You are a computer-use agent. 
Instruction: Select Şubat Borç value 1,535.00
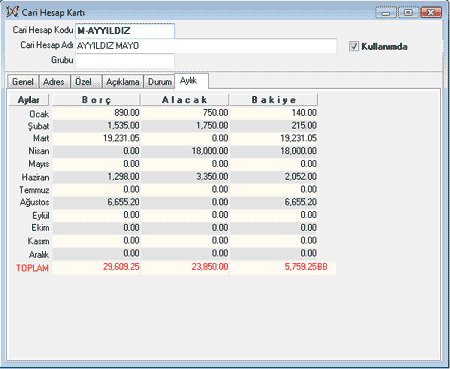pyautogui.click(x=123, y=126)
